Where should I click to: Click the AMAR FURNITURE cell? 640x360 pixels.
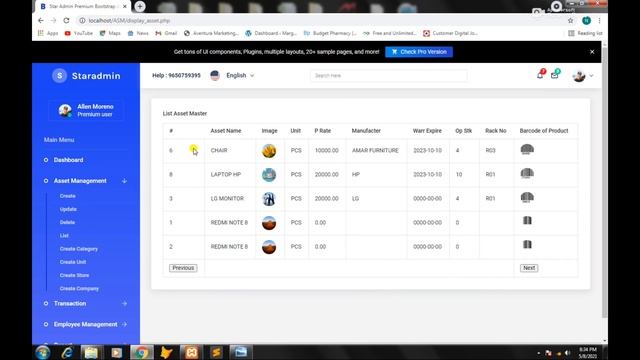[x=375, y=151]
